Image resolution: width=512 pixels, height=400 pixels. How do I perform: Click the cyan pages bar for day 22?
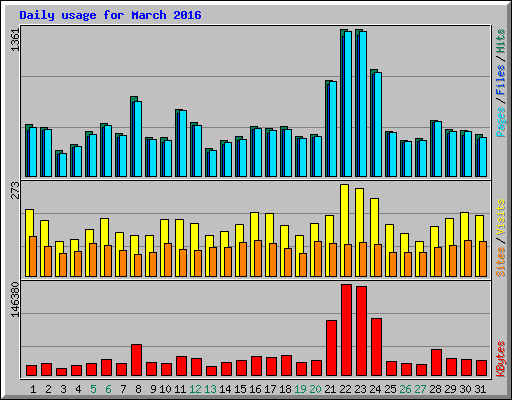(348, 104)
